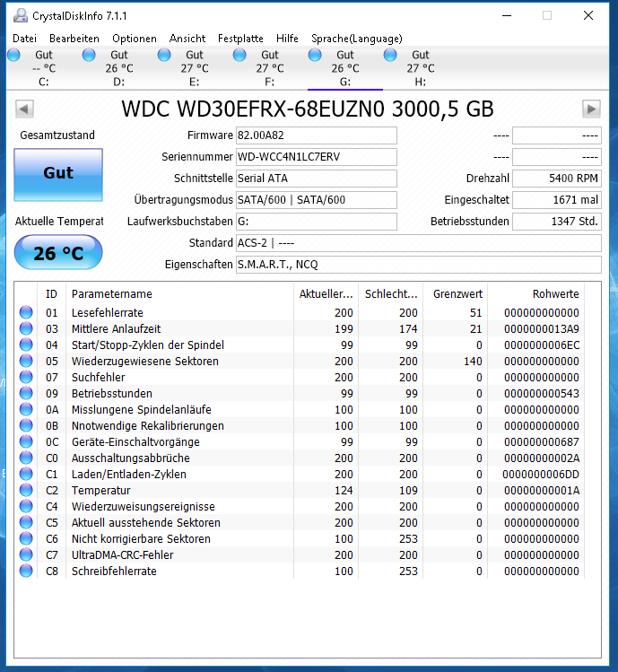Select the Lesefehlerrate parameter name

coord(107,313)
